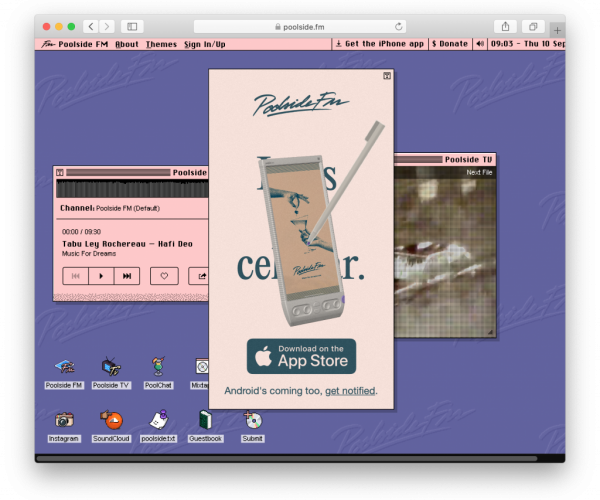Click Download on the App Store badge

click(302, 356)
